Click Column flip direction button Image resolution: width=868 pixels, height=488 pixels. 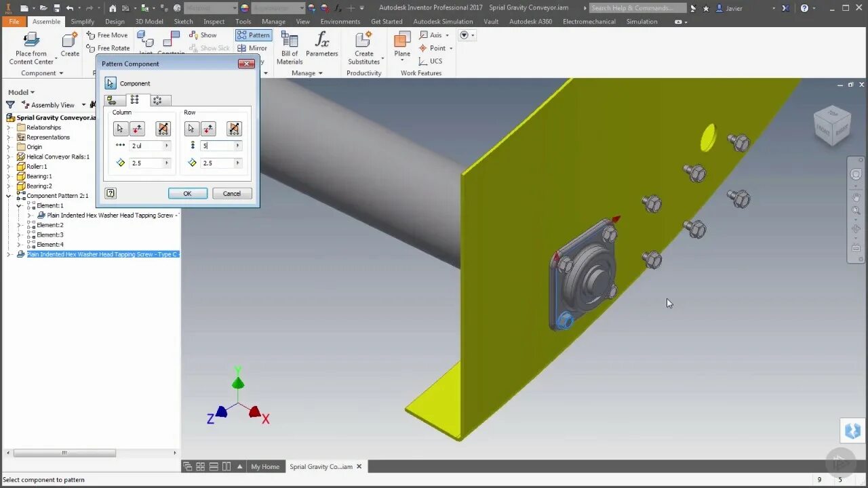[x=137, y=129]
